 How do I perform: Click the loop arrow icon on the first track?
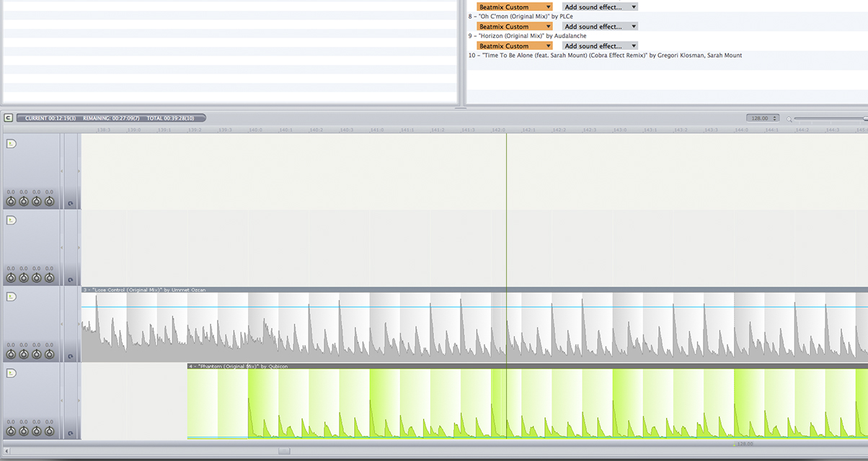click(70, 204)
